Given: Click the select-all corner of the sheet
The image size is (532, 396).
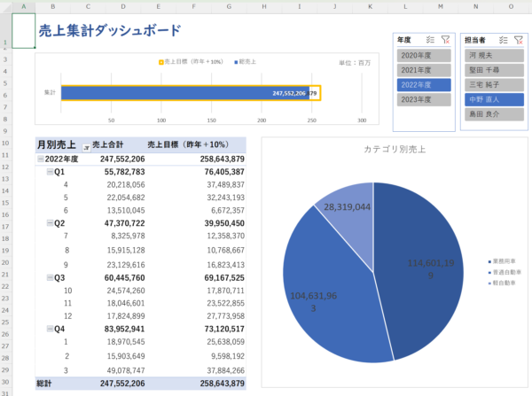Looking at the screenshot, I should click(x=5, y=7).
